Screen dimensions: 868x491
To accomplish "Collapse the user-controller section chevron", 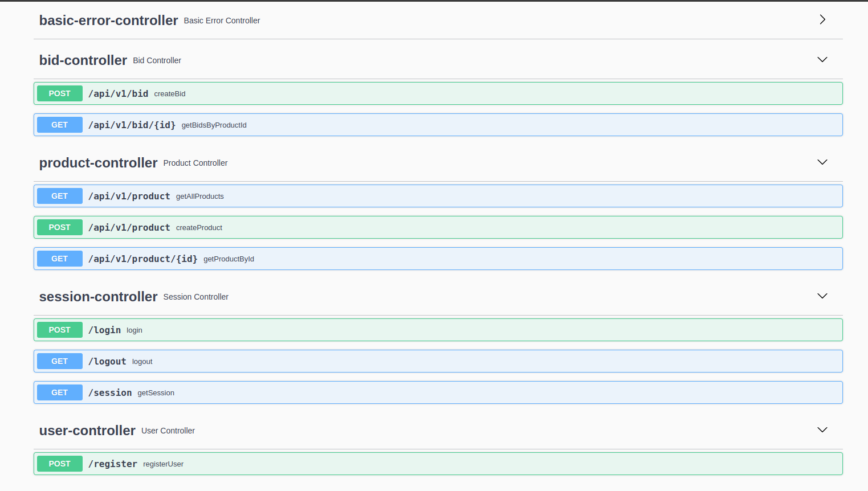I will [x=822, y=430].
